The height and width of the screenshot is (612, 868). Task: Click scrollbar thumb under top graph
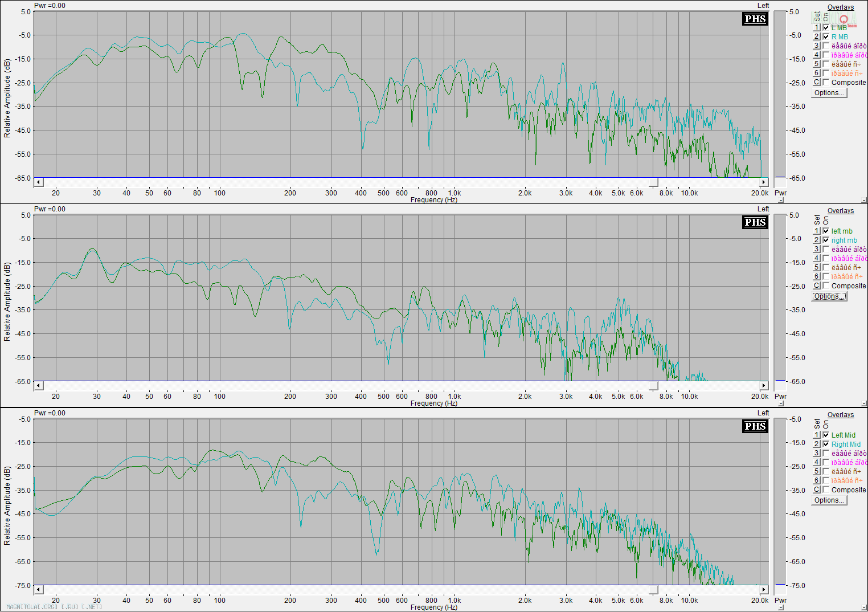click(654, 182)
